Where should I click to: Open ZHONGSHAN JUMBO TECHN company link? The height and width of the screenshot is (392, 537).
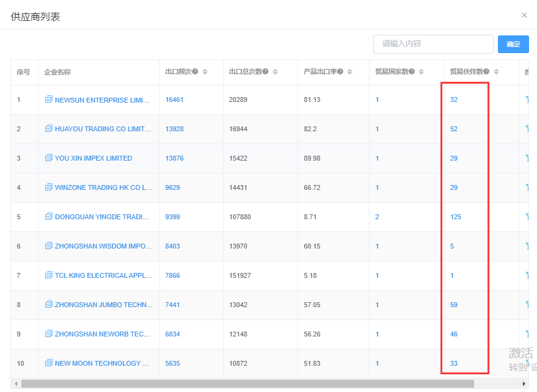click(104, 305)
